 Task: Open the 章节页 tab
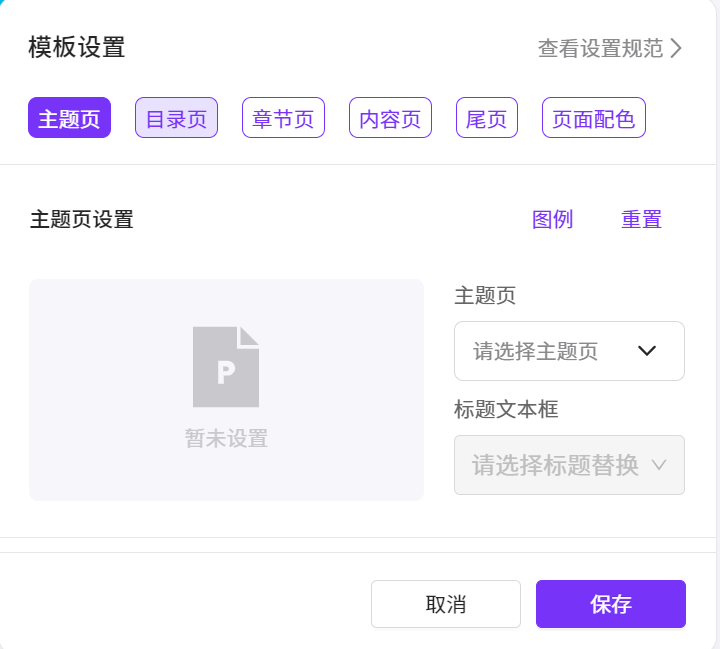tap(283, 118)
